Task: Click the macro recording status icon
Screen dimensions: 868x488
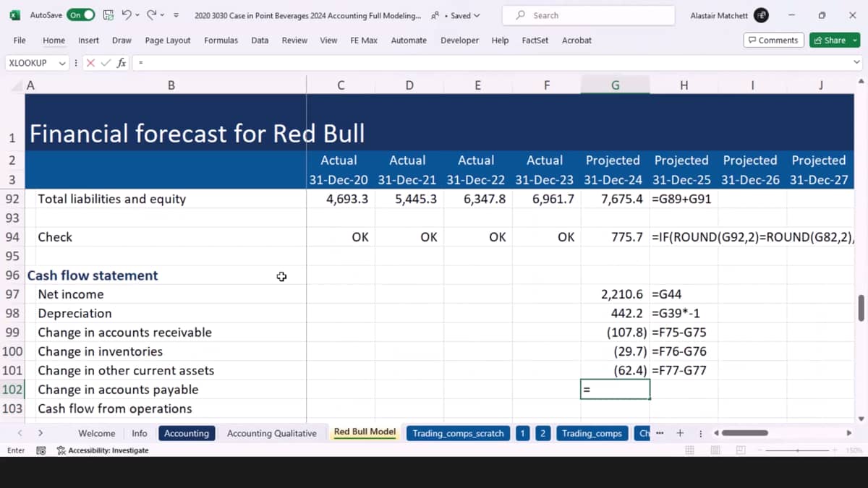Action: 41,450
